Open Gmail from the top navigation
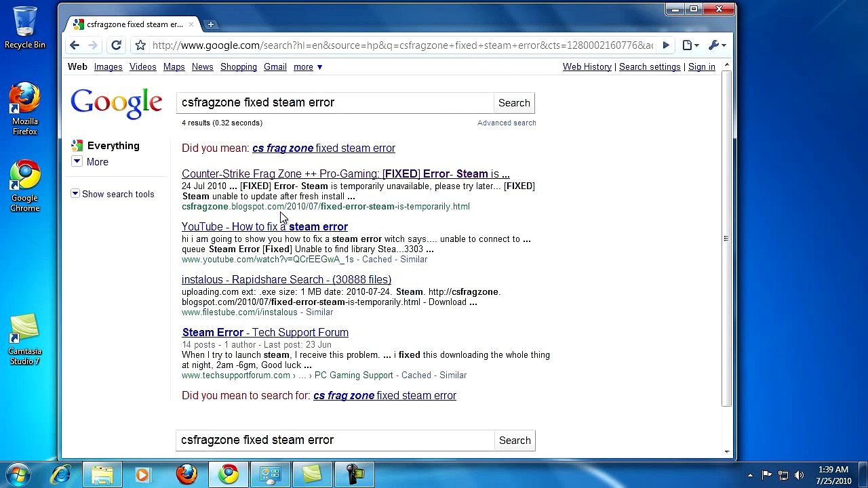Viewport: 868px width, 488px height. point(275,67)
